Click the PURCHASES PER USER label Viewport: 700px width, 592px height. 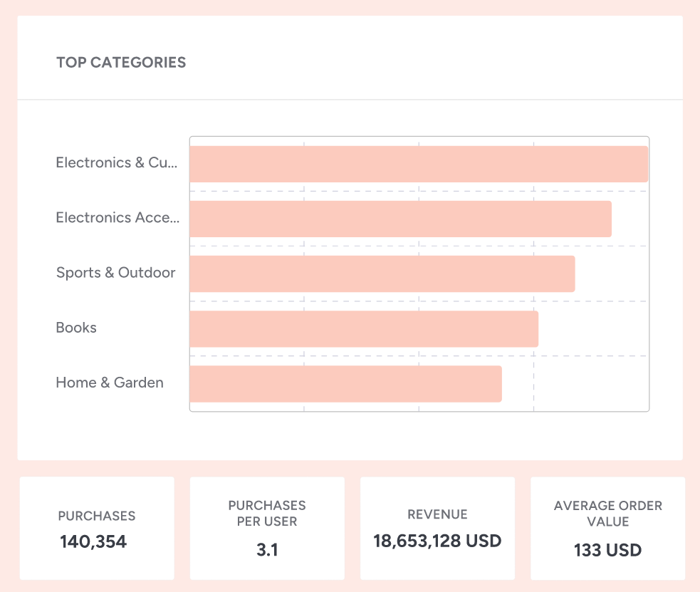pyautogui.click(x=267, y=513)
